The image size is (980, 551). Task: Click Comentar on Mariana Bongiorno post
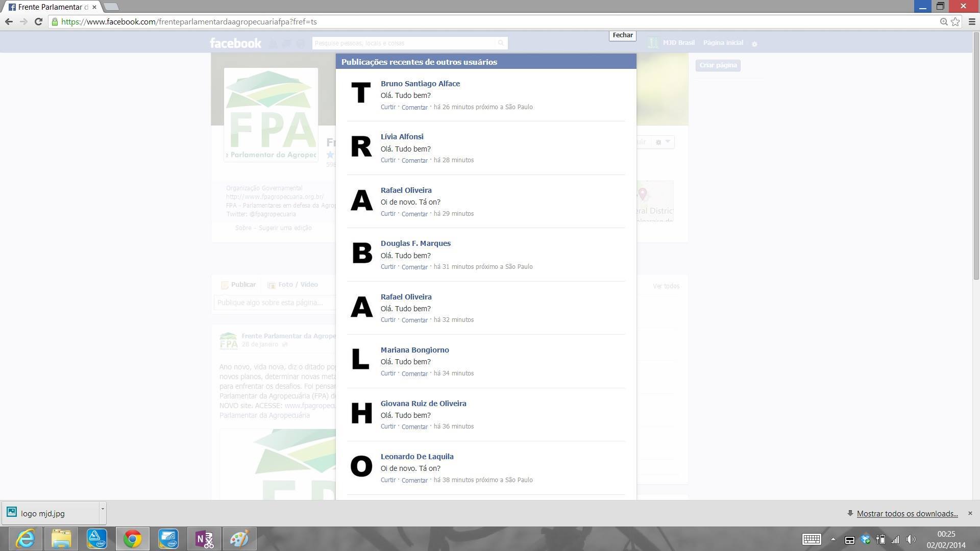click(414, 373)
